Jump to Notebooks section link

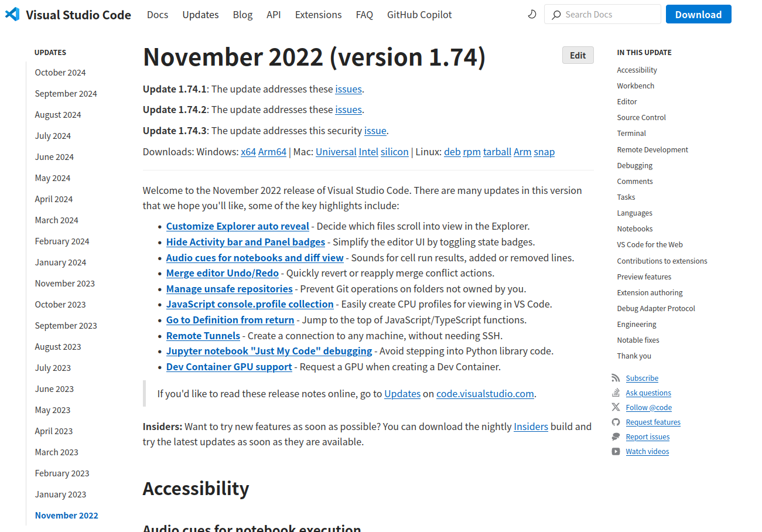click(x=634, y=229)
